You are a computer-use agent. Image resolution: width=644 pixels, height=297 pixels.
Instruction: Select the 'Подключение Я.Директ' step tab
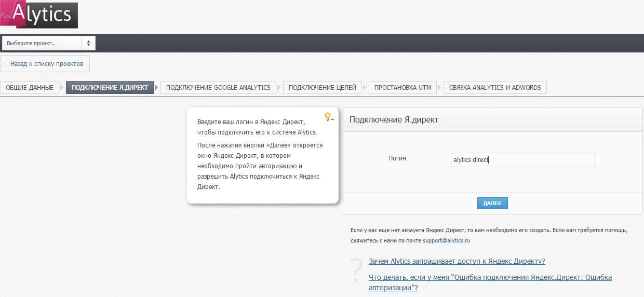[x=110, y=87]
